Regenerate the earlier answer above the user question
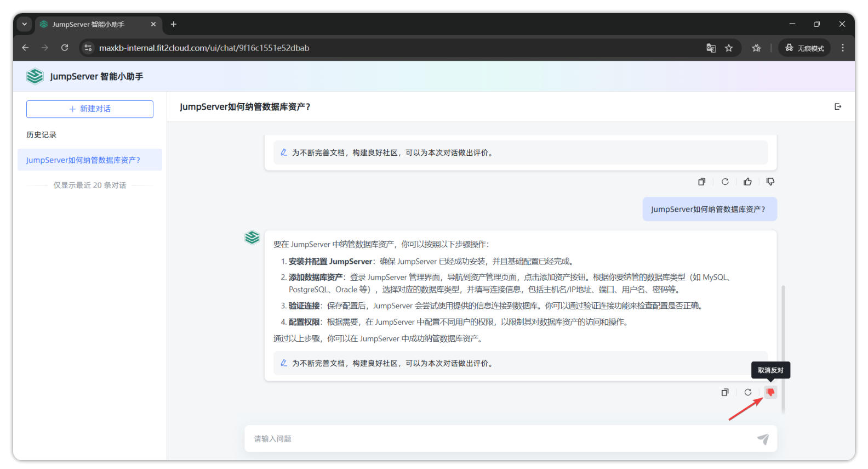Screen dimensions: 868x469 [x=725, y=182]
